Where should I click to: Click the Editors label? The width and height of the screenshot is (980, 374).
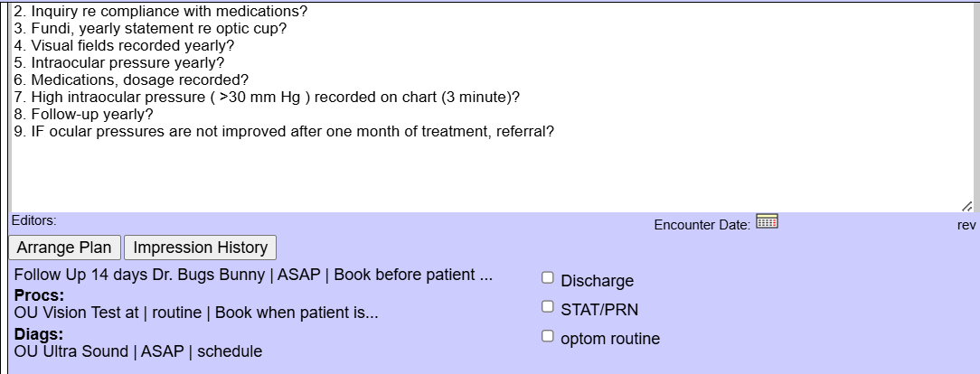point(33,220)
